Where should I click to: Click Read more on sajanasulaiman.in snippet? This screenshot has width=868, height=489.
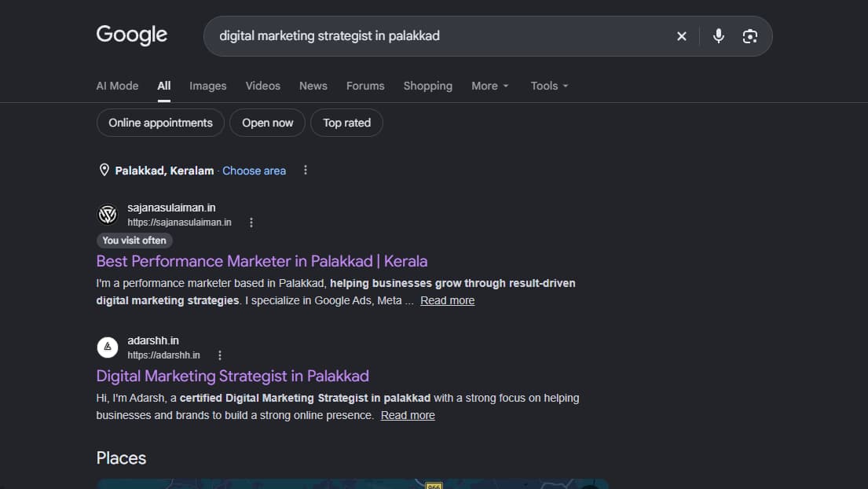tap(447, 300)
